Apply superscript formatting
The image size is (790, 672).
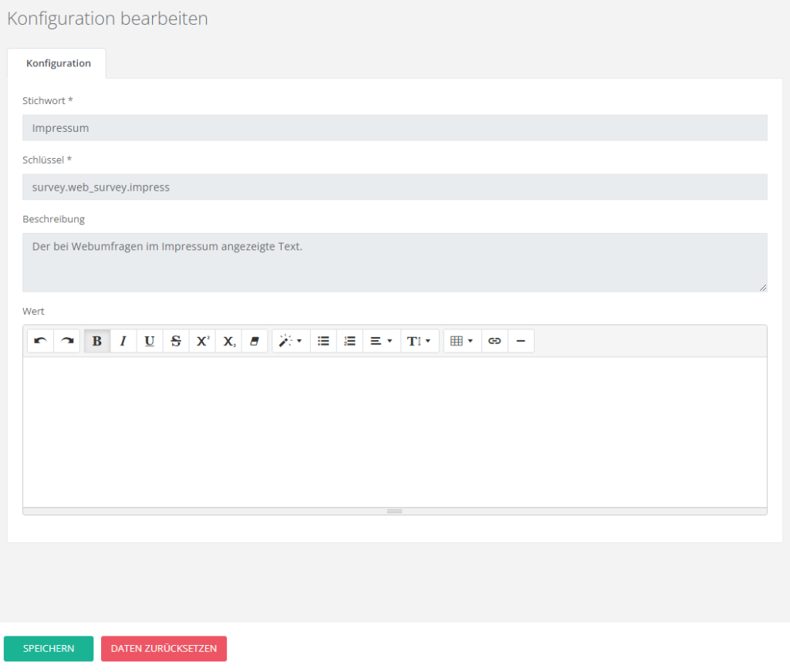(x=202, y=341)
